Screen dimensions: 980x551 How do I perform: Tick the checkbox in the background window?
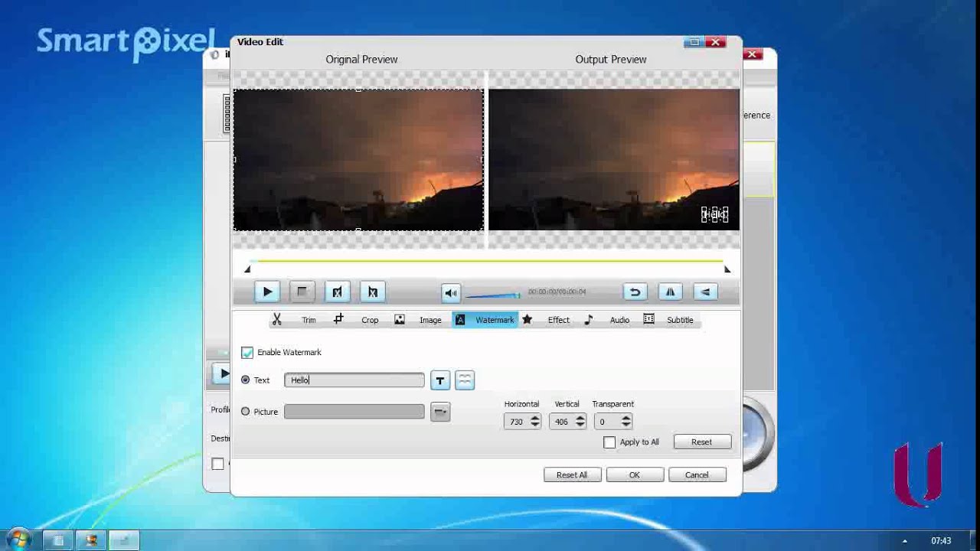tap(218, 464)
